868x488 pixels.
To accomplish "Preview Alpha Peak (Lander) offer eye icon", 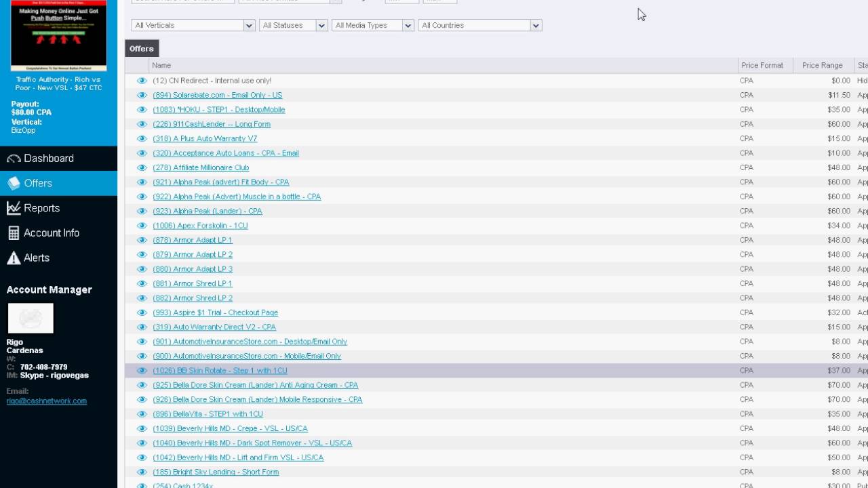I will coord(142,211).
